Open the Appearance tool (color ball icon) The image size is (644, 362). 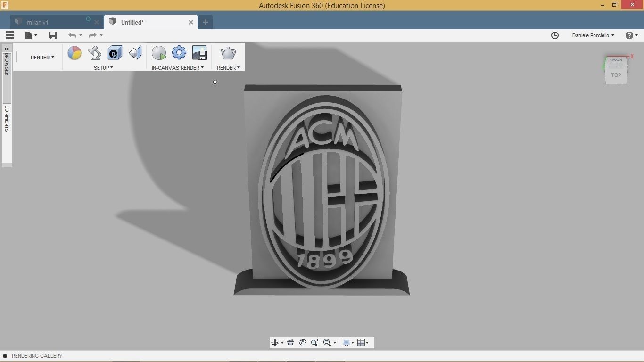click(74, 53)
